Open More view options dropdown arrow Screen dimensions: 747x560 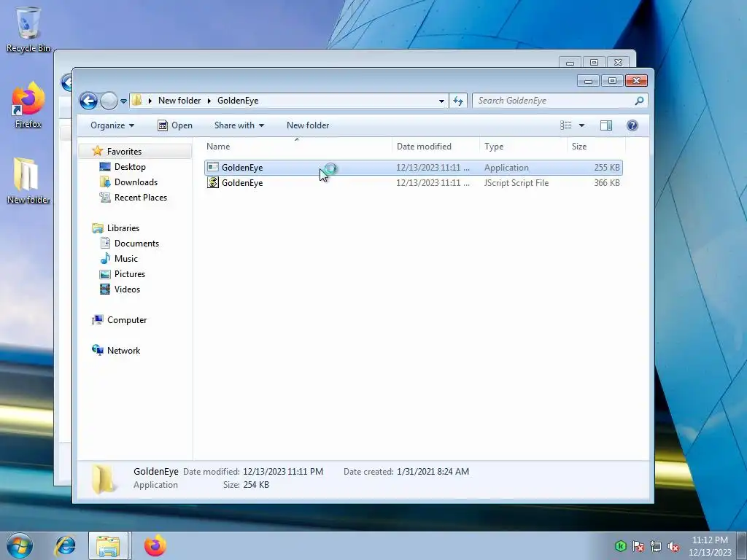(x=581, y=125)
